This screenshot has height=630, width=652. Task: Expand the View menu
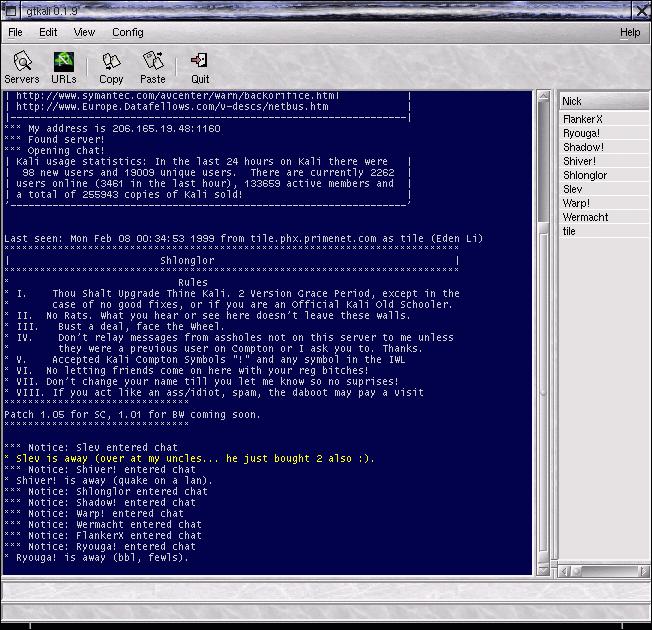pyautogui.click(x=84, y=32)
